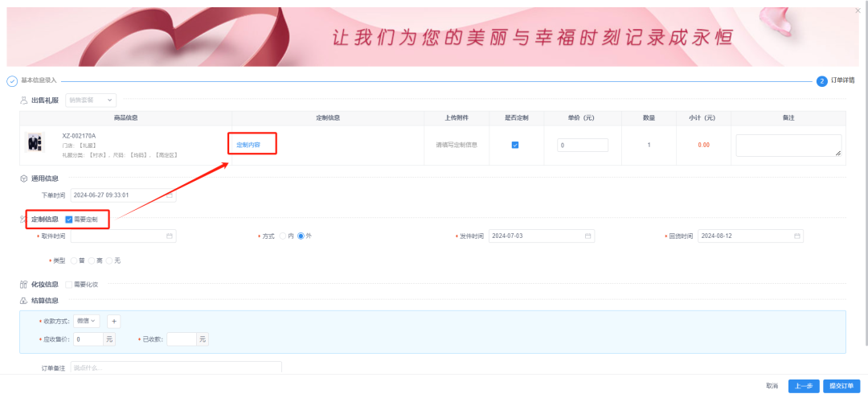Enable the 需要化妆 checkbox
Screen dimensions: 868x398
pyautogui.click(x=69, y=285)
